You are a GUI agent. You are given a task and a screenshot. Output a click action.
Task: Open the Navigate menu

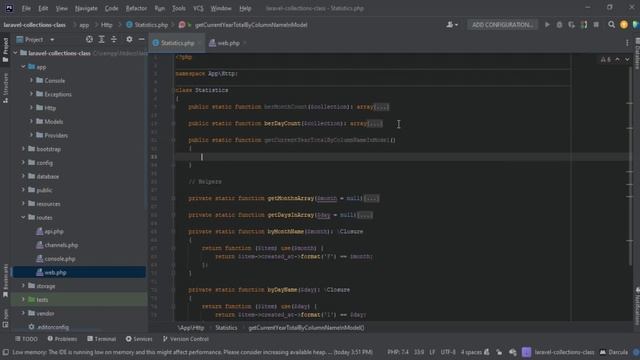point(86,8)
